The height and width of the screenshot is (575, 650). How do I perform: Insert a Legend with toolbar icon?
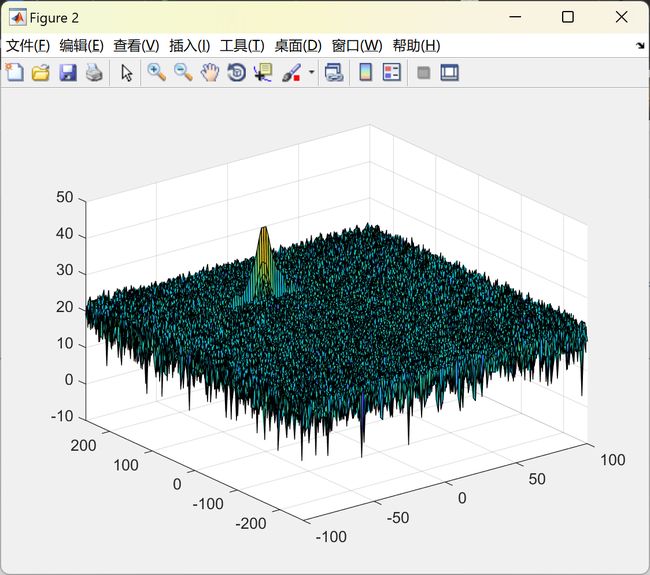pos(392,73)
